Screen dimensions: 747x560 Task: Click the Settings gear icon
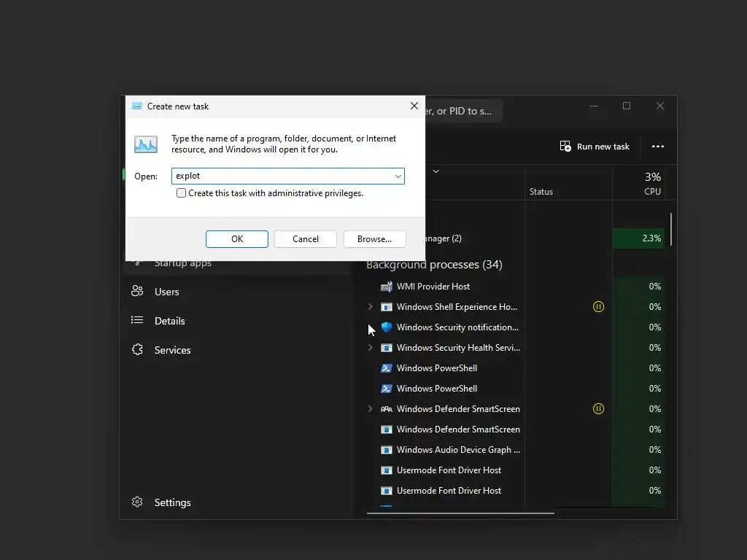pyautogui.click(x=137, y=502)
